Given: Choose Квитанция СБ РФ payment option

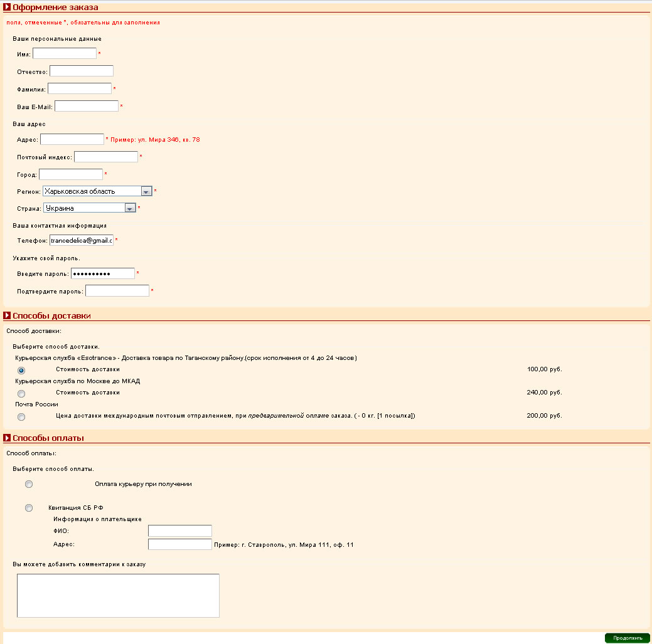Looking at the screenshot, I should point(29,508).
